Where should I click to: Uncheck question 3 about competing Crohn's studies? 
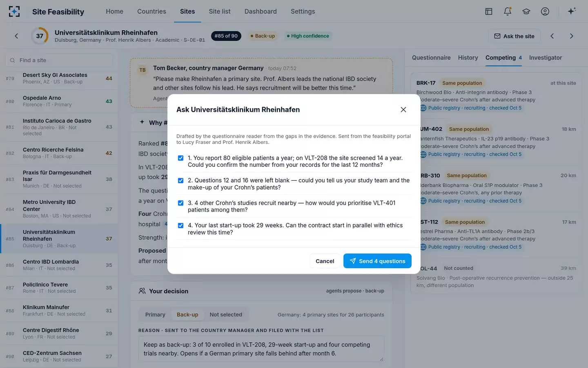point(180,203)
